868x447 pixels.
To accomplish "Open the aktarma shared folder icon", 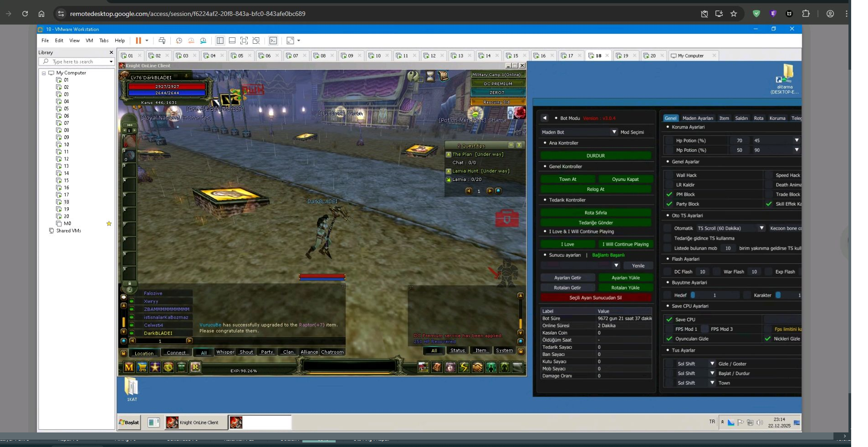I will pyautogui.click(x=785, y=79).
